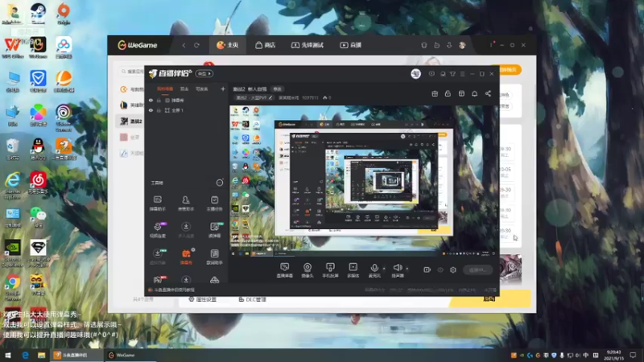
Task: Open settings gear in bottom bar
Action: click(x=453, y=269)
